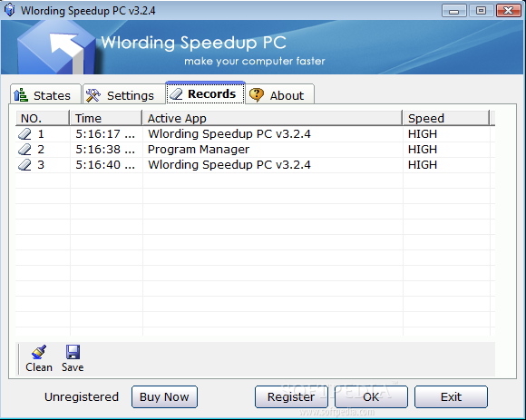Click the eraser icon in record row 1
This screenshot has height=420, width=526.
(24, 134)
